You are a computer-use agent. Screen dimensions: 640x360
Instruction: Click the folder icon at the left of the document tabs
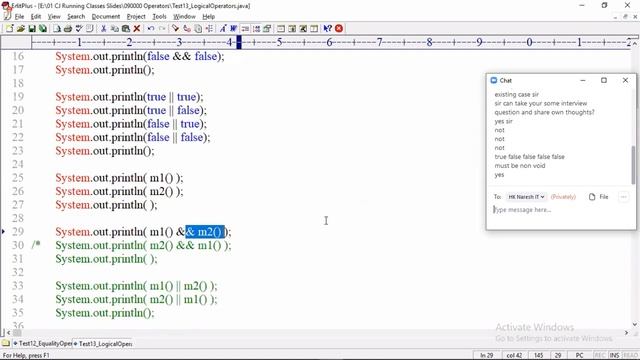coord(6,344)
